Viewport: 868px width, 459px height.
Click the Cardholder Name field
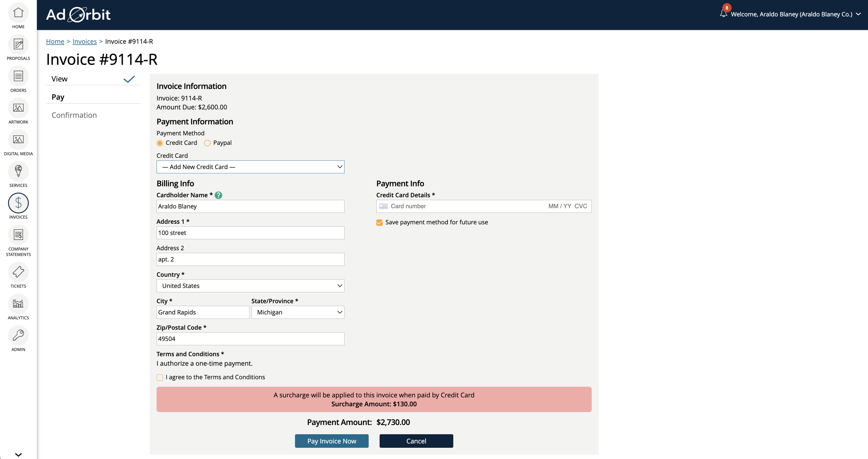tap(250, 206)
